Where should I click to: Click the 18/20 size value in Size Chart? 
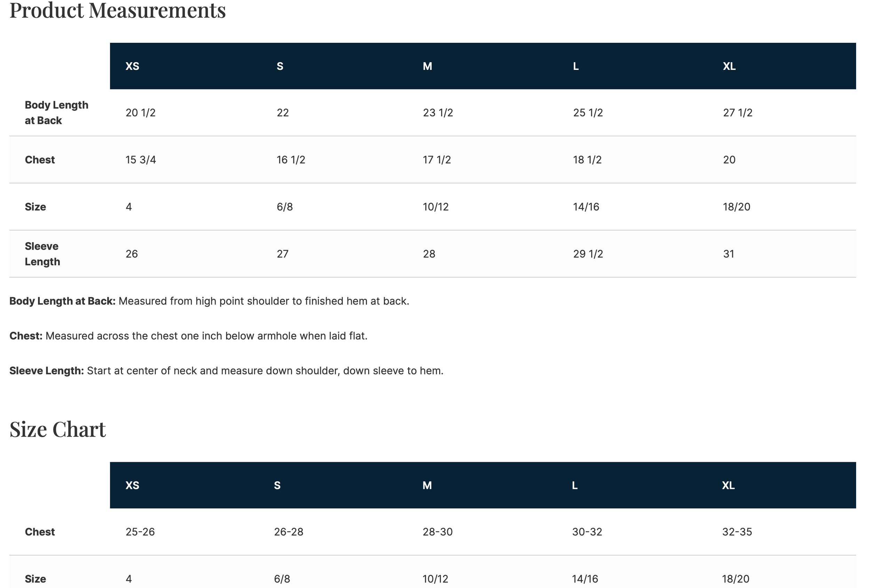tap(736, 579)
